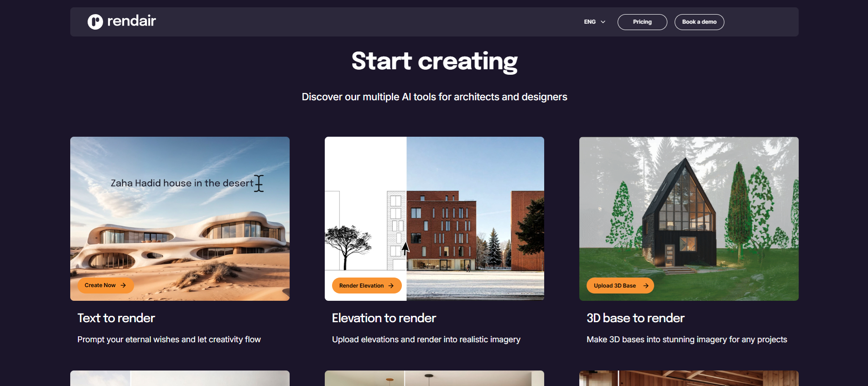
Task: Click the arrow icon on Create Now
Action: [x=123, y=285]
